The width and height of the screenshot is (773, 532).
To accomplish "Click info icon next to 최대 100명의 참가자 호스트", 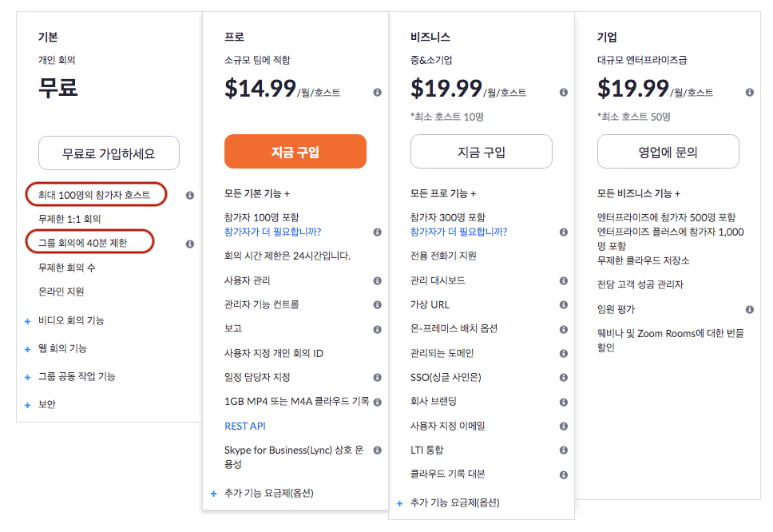I will [x=190, y=195].
